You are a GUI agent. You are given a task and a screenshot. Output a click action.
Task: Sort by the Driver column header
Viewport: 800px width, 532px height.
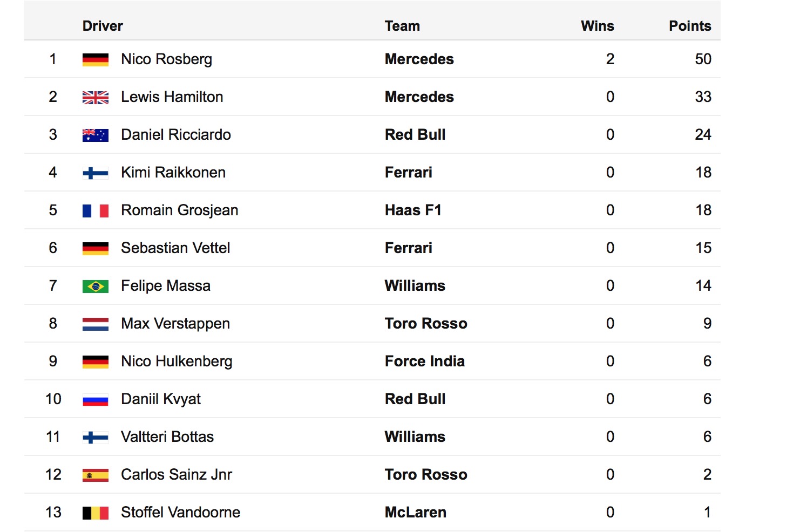tap(103, 26)
